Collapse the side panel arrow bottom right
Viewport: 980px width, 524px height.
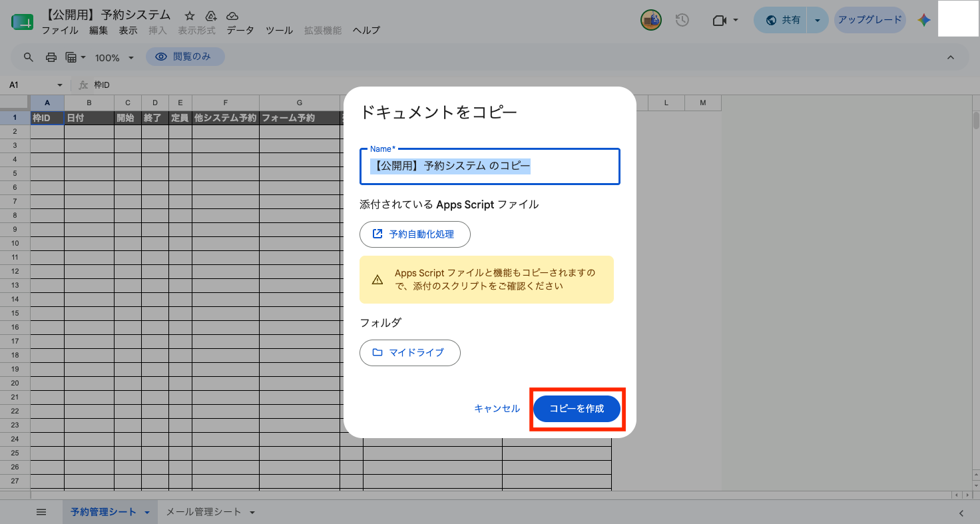click(961, 513)
